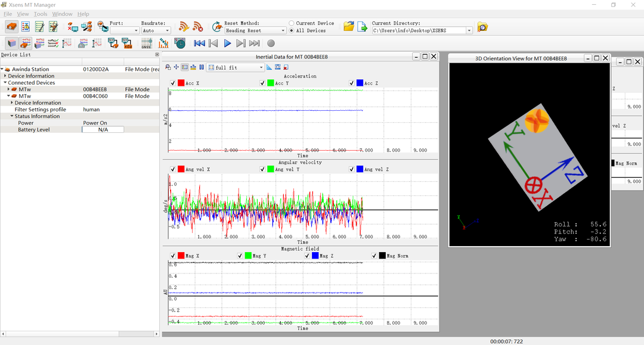Disable the Mag Norm checkbox
644x345 pixels.
pos(374,256)
